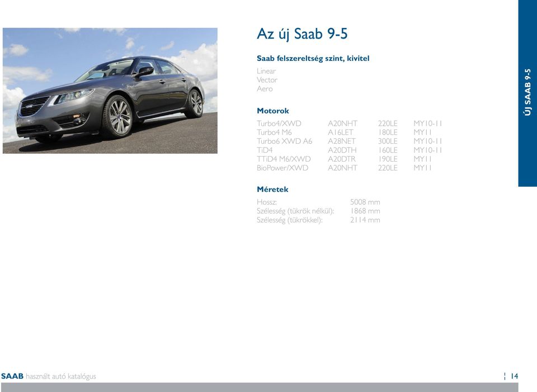This screenshot has width=537, height=392.
Task: Click engine code 'A20DTR'
Action: click(342, 159)
